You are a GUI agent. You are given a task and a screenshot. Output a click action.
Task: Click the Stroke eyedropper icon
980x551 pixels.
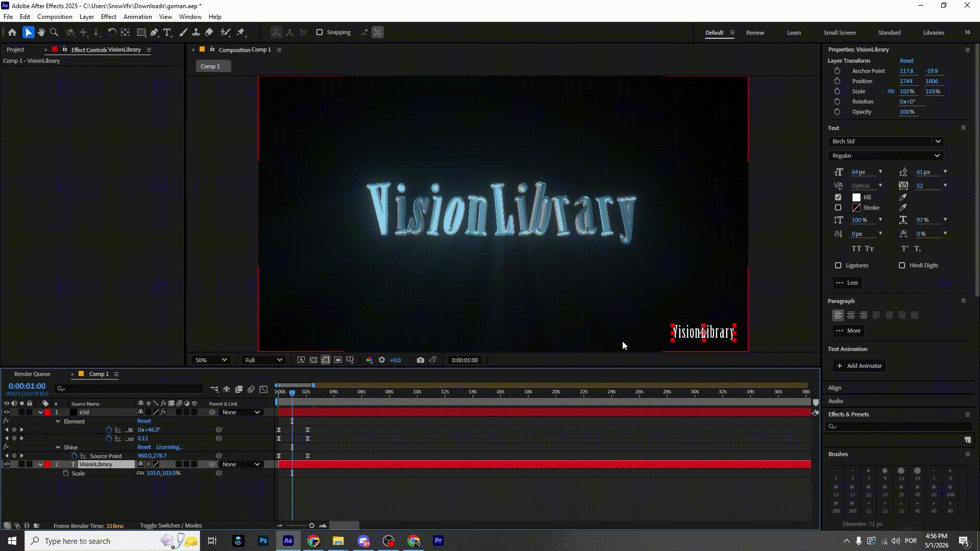[x=903, y=208]
